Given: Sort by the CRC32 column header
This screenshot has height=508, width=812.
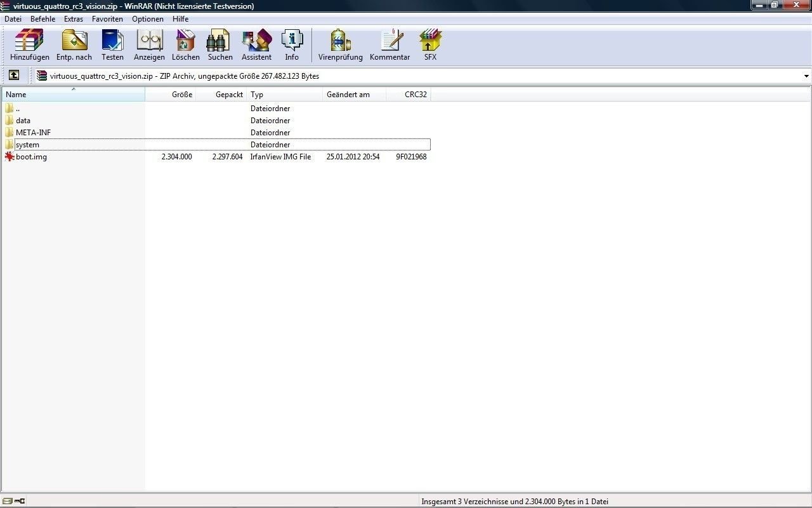Looking at the screenshot, I should (x=409, y=94).
